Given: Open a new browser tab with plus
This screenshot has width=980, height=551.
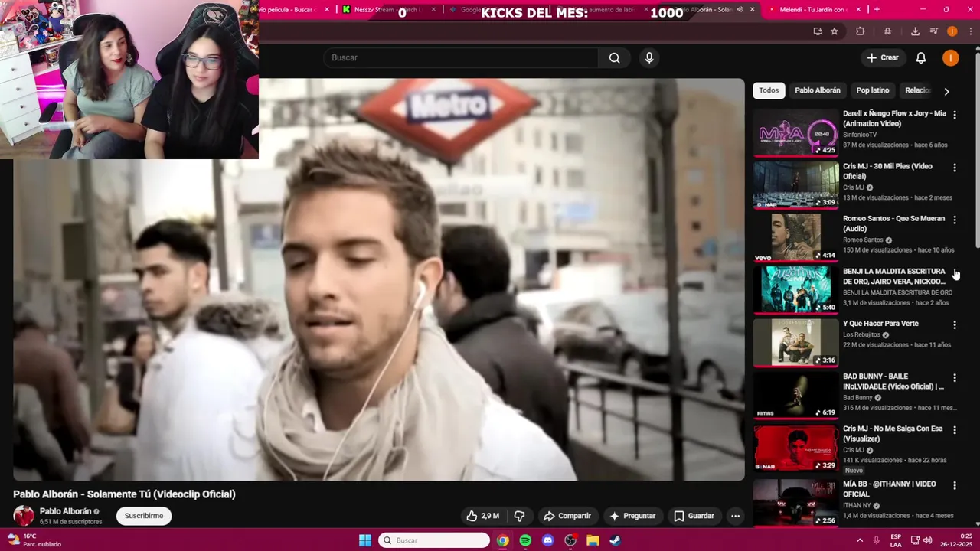Looking at the screenshot, I should click(x=877, y=9).
